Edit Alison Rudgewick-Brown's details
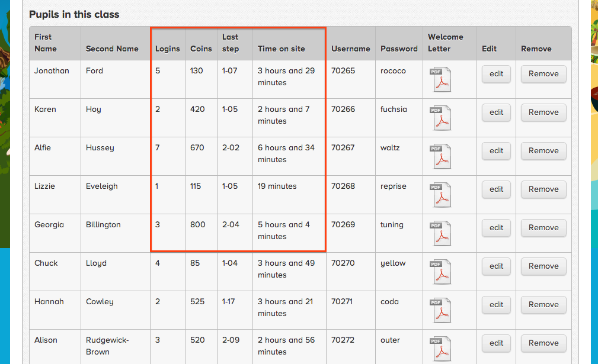The height and width of the screenshot is (364, 598). point(496,343)
